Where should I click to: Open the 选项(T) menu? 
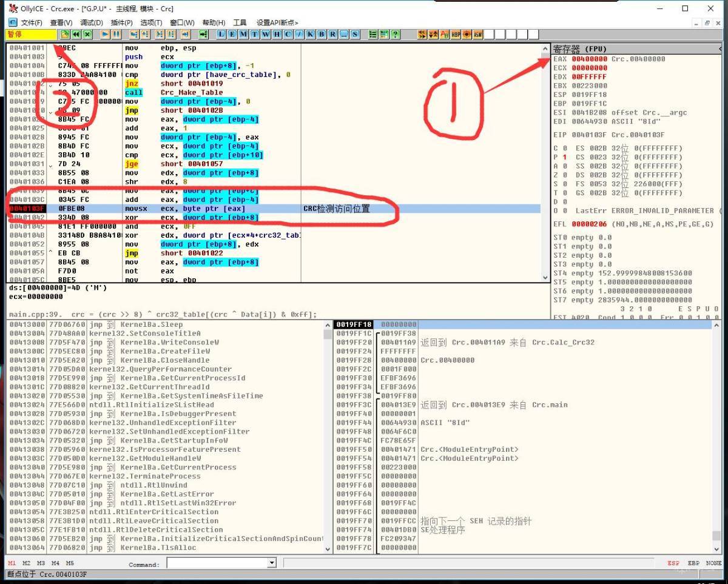coord(151,22)
